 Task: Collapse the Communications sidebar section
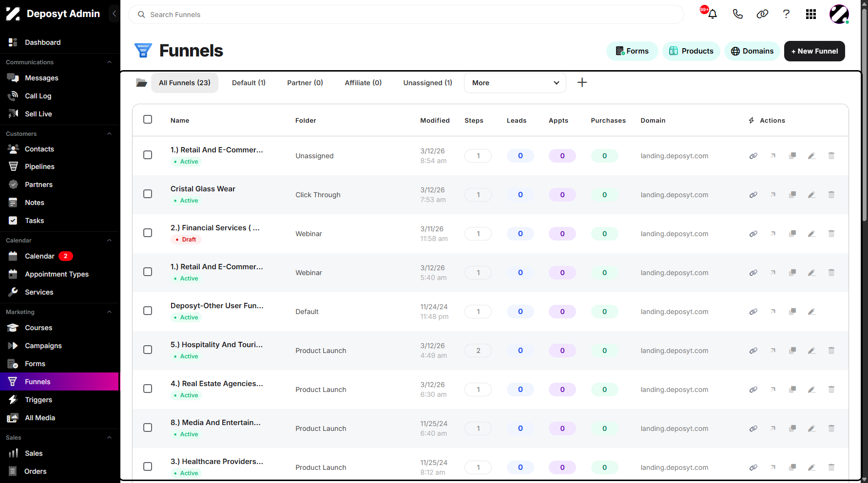pos(109,62)
